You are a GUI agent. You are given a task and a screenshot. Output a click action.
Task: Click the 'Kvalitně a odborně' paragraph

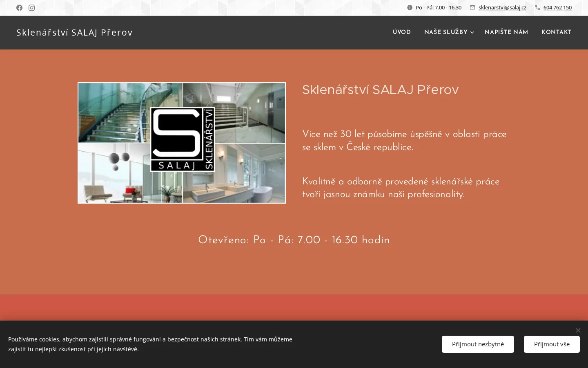(401, 188)
